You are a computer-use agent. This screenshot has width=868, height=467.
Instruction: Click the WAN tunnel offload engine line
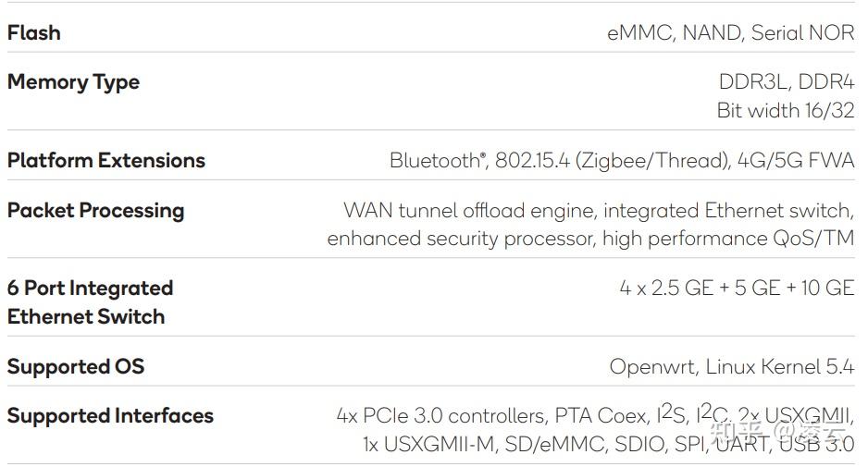pos(598,210)
